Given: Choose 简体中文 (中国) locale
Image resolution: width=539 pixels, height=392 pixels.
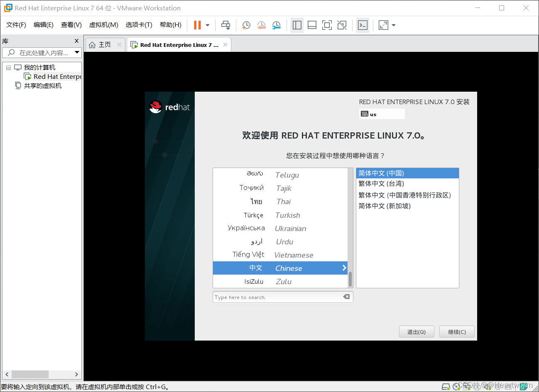Looking at the screenshot, I should [x=407, y=173].
